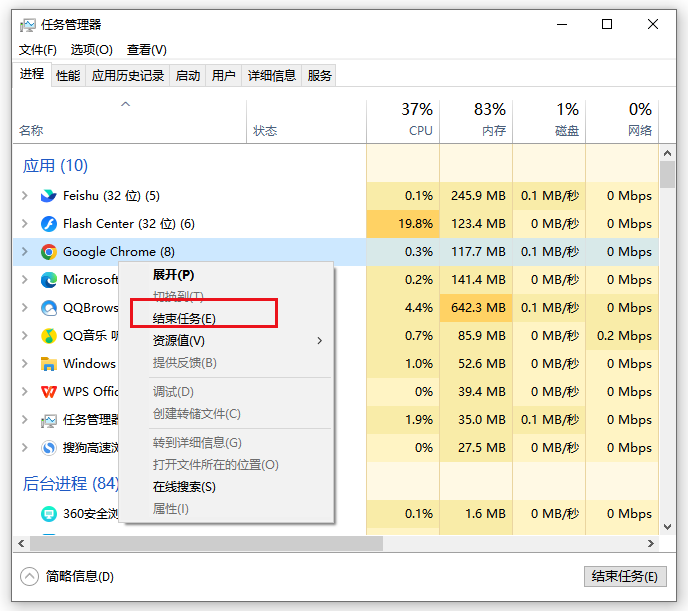Click the QQ音乐 icon
The width and height of the screenshot is (688, 611).
pos(48,336)
